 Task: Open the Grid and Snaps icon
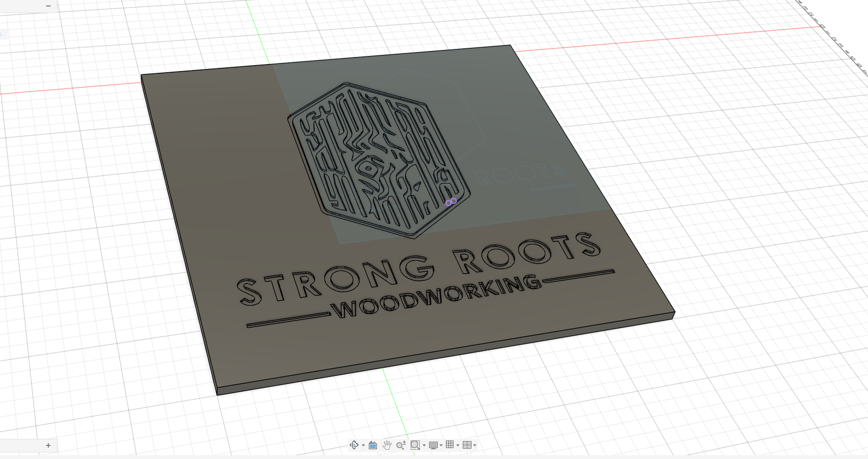450,445
